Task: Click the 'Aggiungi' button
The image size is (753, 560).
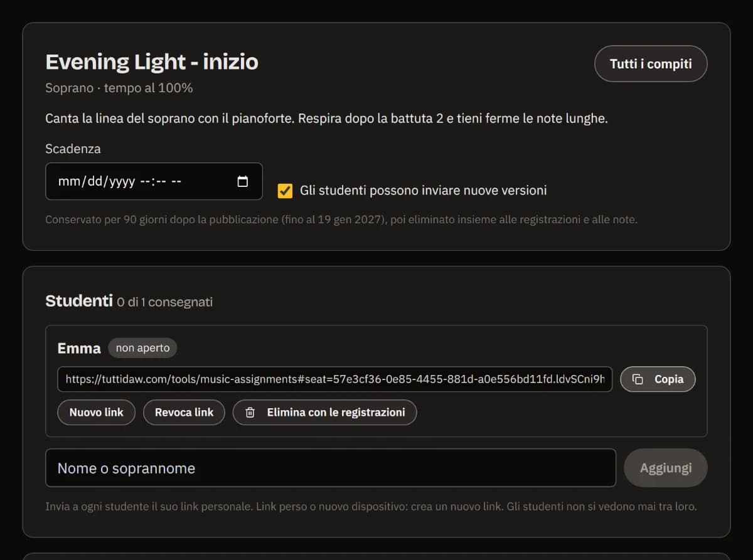Action: click(666, 468)
